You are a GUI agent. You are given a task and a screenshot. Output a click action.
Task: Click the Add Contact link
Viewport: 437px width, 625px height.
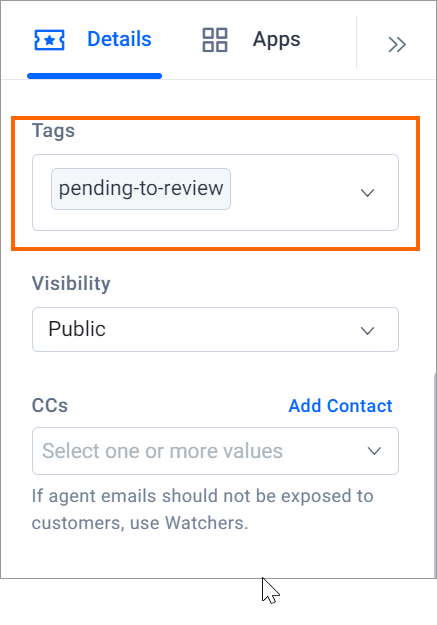pos(341,406)
